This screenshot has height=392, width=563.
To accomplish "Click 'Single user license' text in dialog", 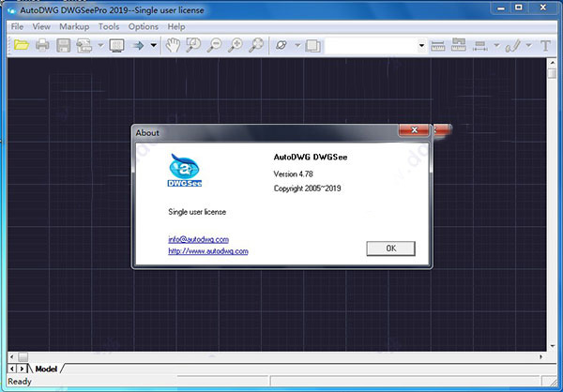I will 197,212.
